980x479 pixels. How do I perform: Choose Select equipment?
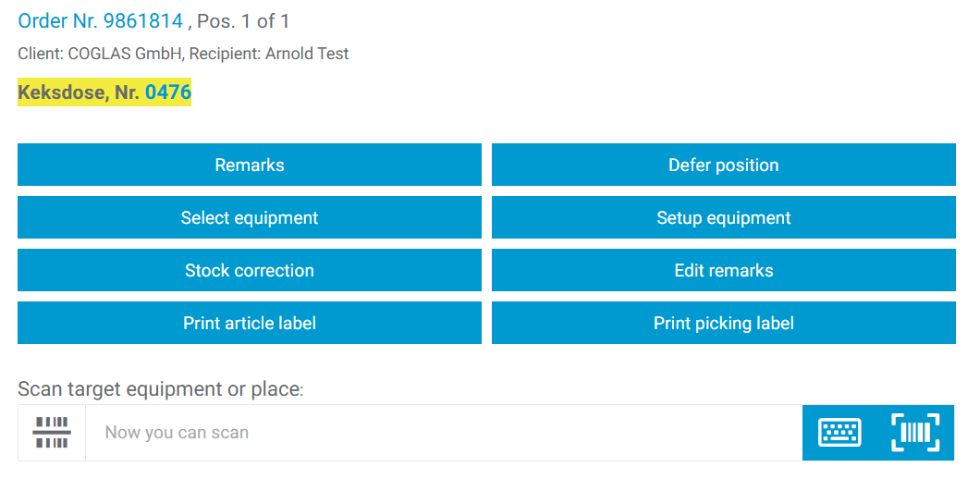[x=250, y=218]
